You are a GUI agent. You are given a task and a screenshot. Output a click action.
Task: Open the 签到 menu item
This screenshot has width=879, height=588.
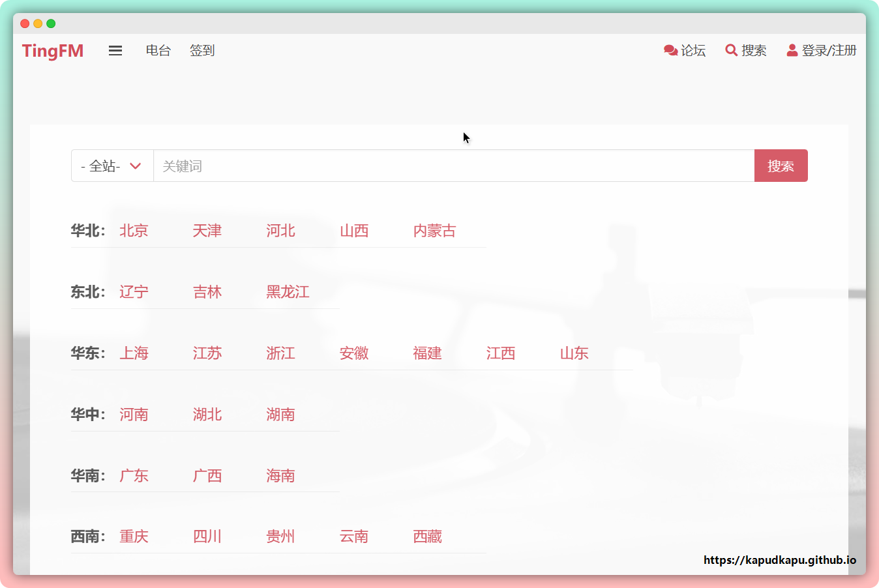pos(202,51)
